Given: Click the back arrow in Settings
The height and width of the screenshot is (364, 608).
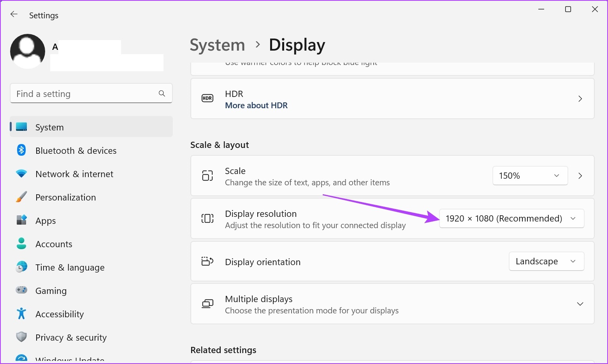Looking at the screenshot, I should (x=14, y=14).
